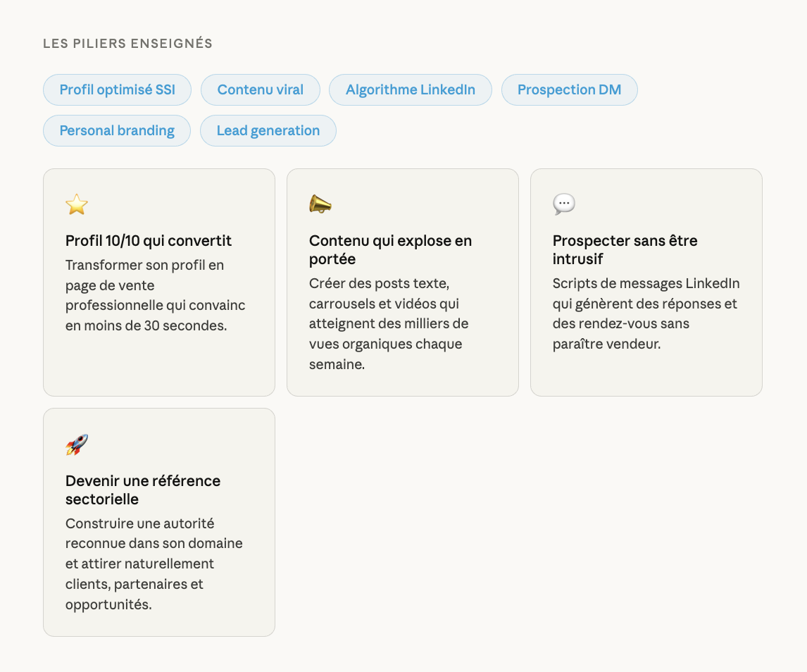The height and width of the screenshot is (672, 807).
Task: Choose the Algorithme LinkedIn pill
Action: pos(410,90)
